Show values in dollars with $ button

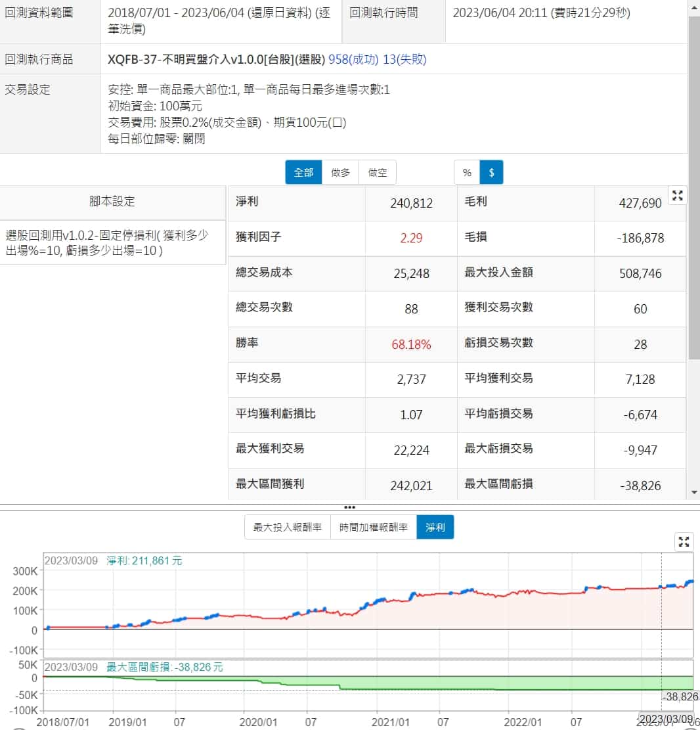[x=491, y=172]
